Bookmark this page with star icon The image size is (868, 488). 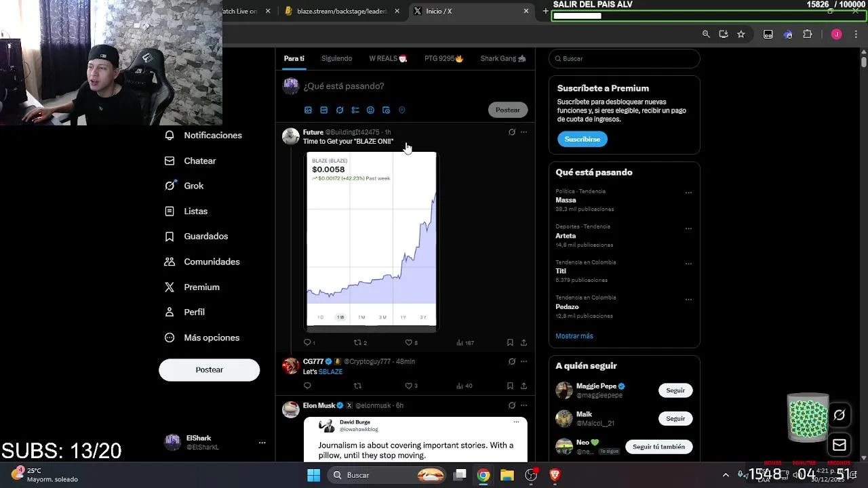[741, 34]
